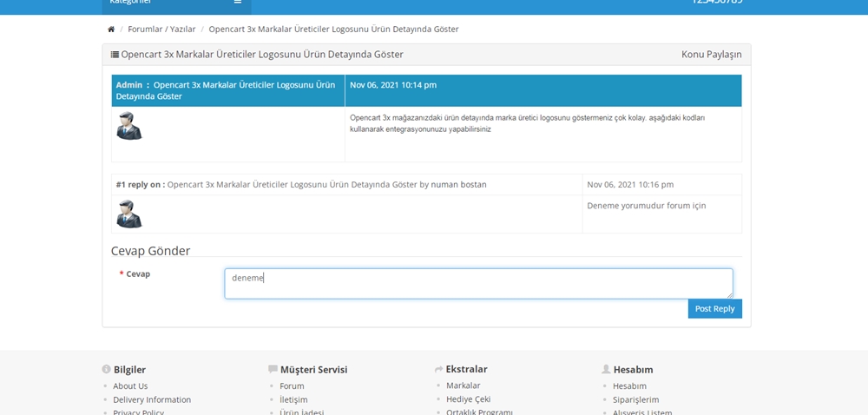Click Admin's avatar image
This screenshot has width=868, height=415.
(129, 126)
